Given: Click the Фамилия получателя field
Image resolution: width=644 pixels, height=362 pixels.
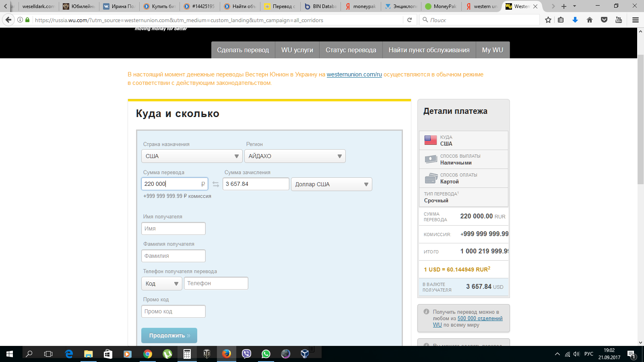Looking at the screenshot, I should click(173, 256).
